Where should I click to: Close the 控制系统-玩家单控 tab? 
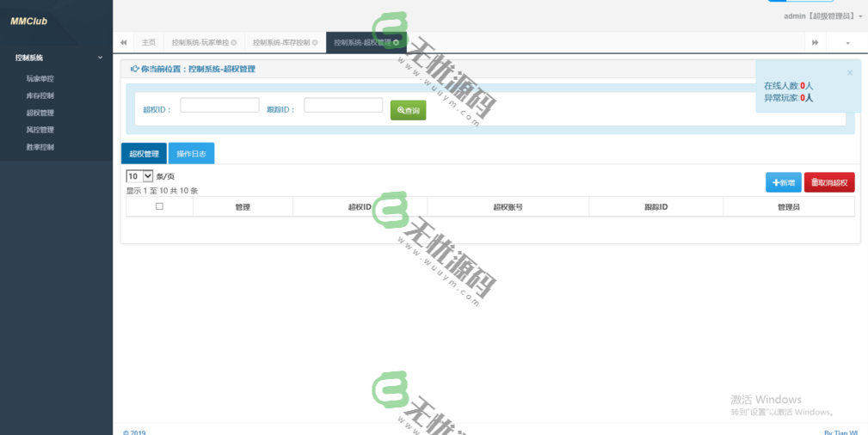[x=234, y=42]
